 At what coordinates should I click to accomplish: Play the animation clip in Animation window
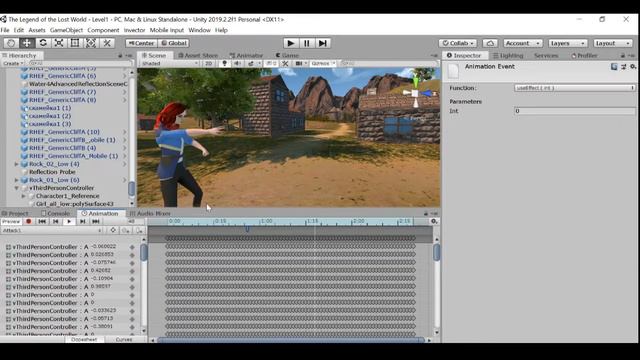[69, 221]
